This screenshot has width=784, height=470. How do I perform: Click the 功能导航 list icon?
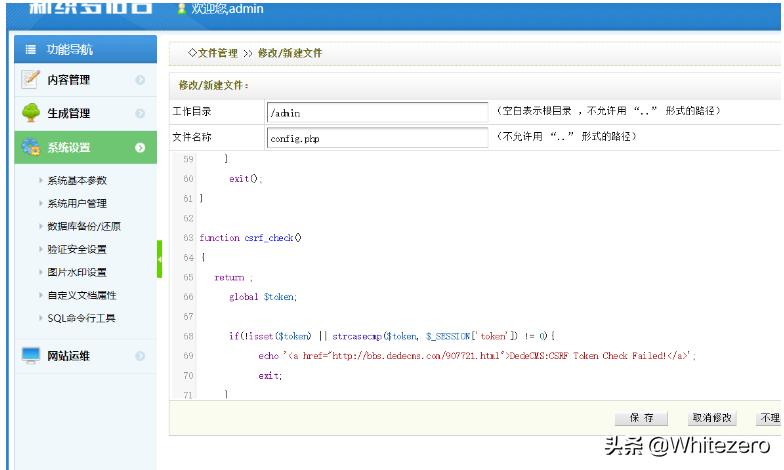[x=30, y=49]
